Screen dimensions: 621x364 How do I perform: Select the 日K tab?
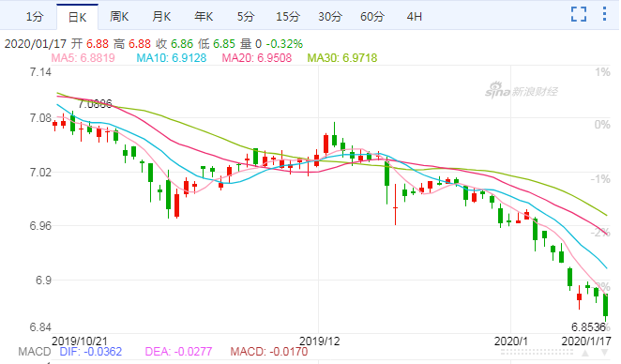[x=77, y=17]
